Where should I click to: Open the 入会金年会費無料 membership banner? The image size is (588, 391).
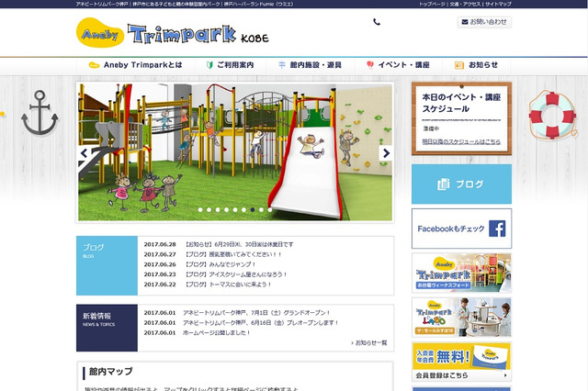click(461, 356)
